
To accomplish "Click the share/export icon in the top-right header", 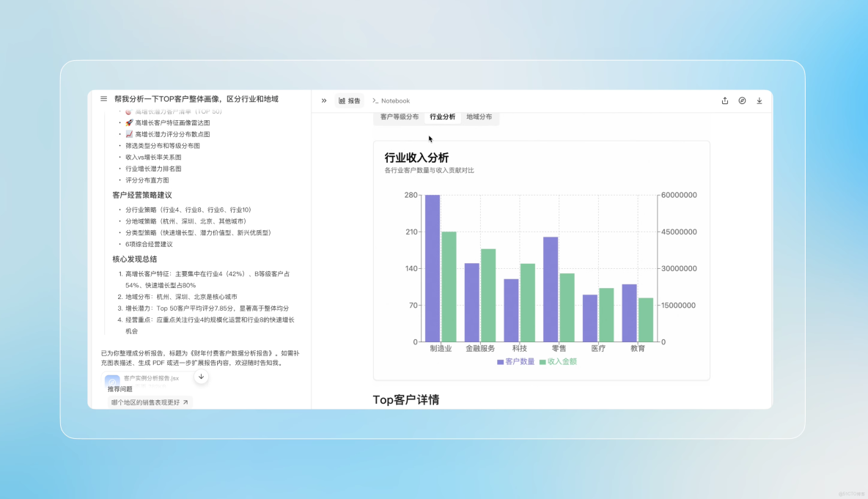I will pyautogui.click(x=725, y=100).
